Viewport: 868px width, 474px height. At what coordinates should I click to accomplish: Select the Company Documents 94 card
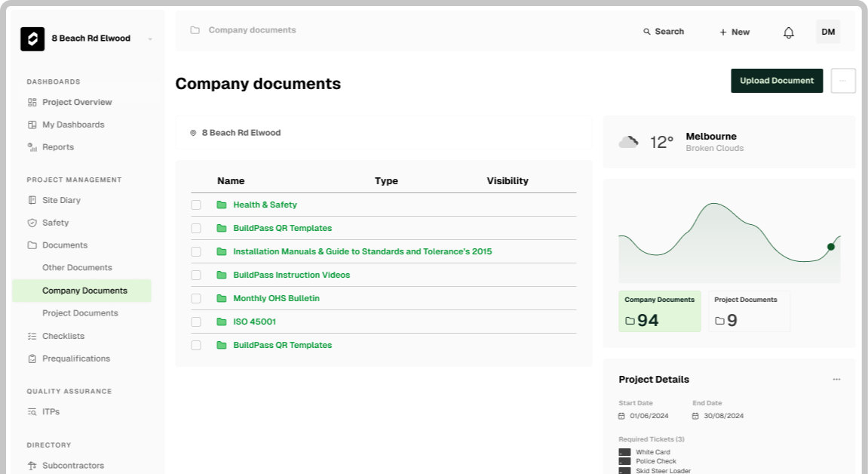click(x=660, y=311)
